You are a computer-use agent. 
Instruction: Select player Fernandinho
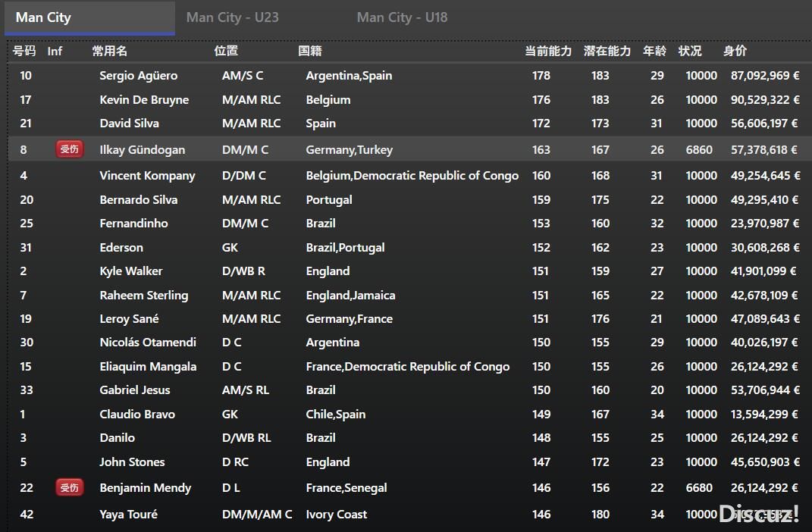coord(133,224)
